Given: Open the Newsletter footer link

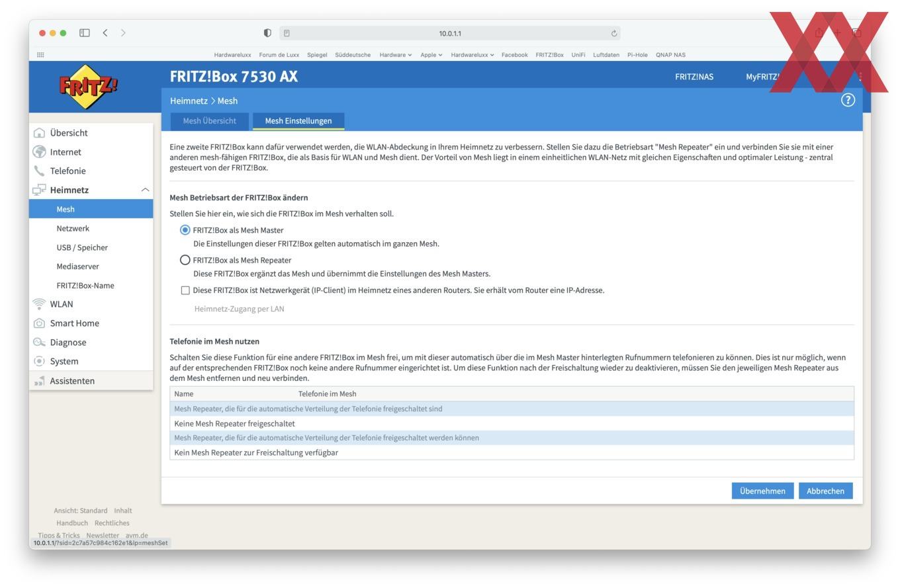Looking at the screenshot, I should coord(103,536).
